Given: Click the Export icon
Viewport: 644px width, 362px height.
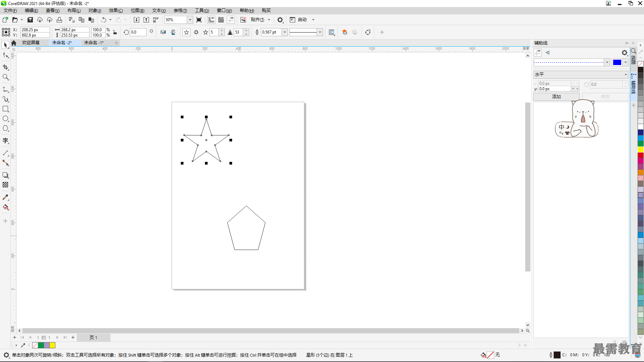Looking at the screenshot, I should point(146,20).
